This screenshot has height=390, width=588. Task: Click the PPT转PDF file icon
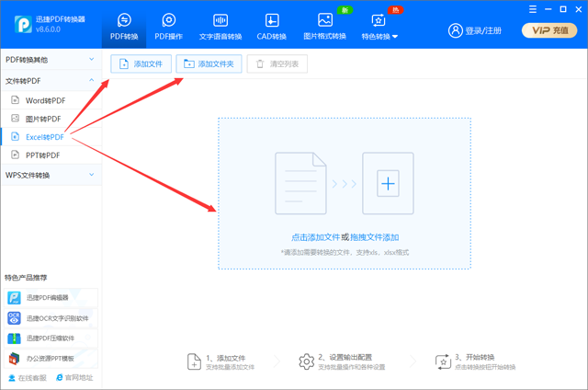click(x=15, y=155)
